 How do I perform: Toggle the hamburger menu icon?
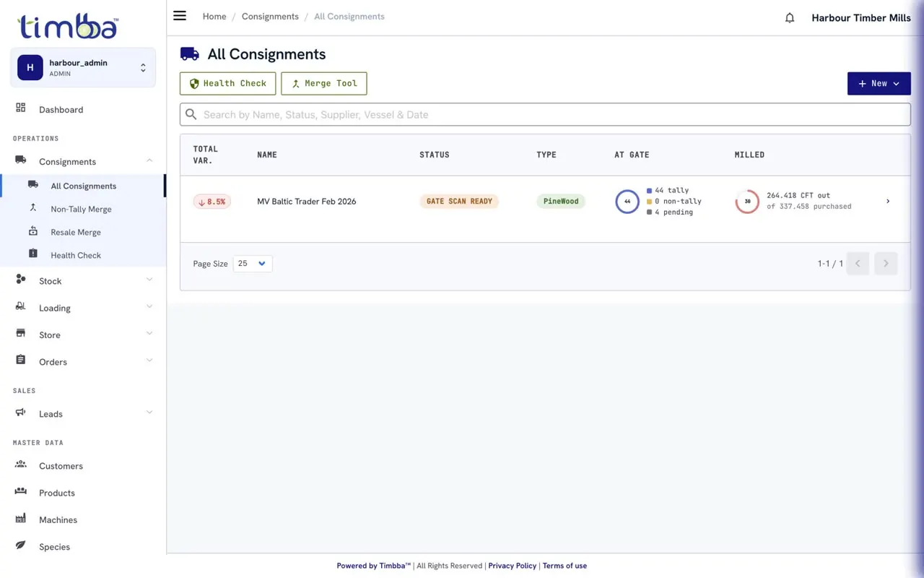(x=180, y=16)
